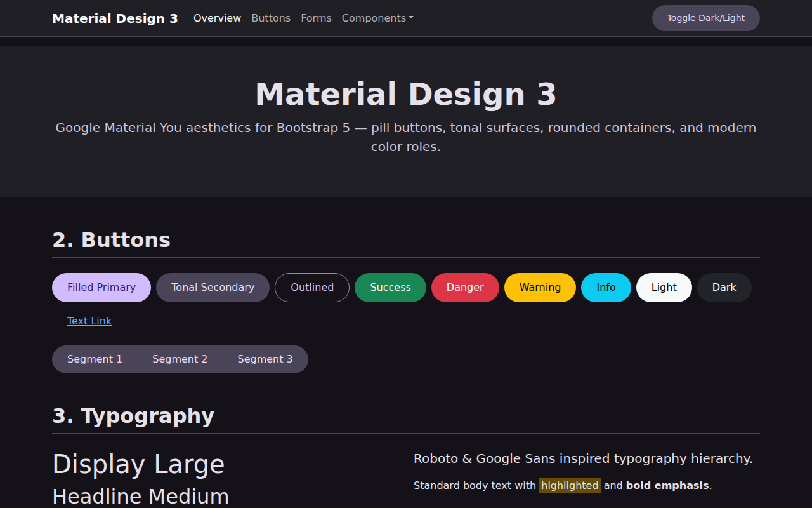812x508 pixels.
Task: Open the Forms nav item
Action: [x=316, y=18]
